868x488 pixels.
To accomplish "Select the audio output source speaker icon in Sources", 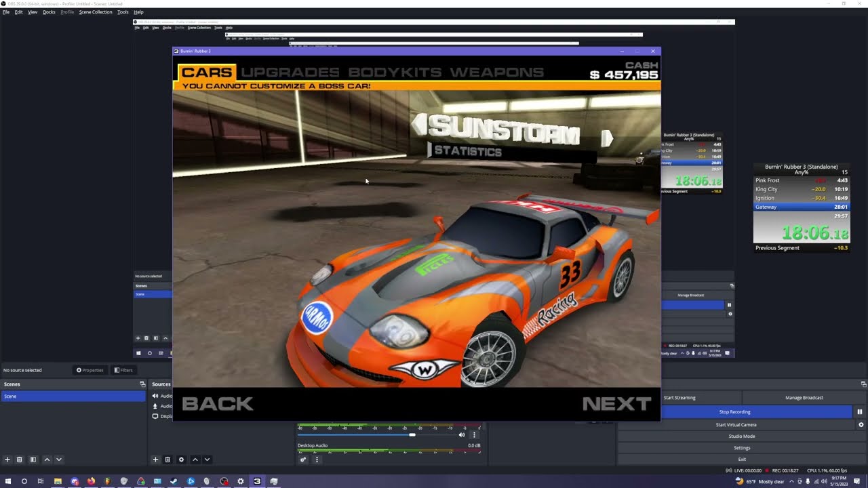I will 155,396.
